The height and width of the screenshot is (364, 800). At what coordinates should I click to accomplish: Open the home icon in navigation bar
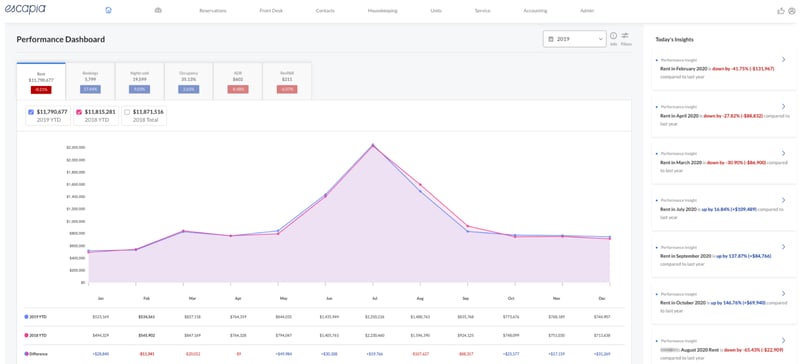[x=108, y=10]
